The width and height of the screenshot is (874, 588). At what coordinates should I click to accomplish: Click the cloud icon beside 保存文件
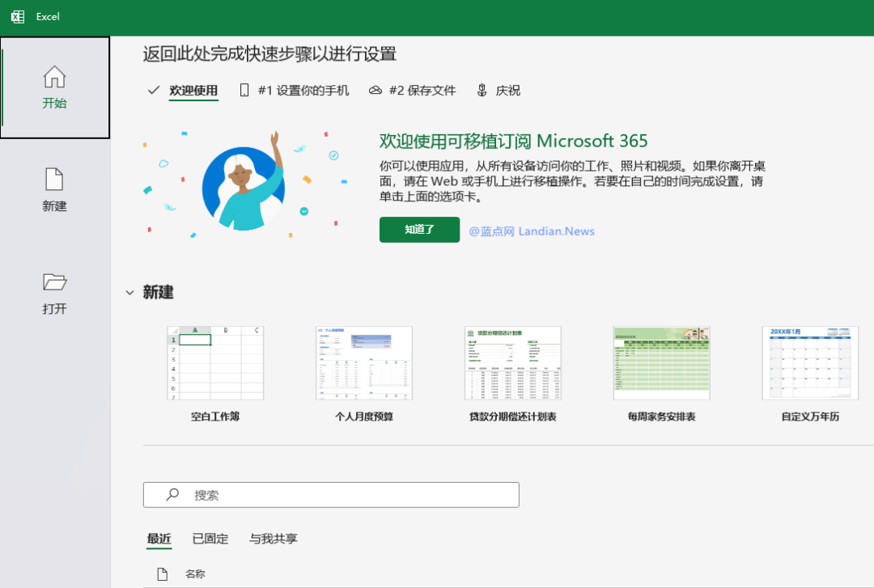click(375, 91)
